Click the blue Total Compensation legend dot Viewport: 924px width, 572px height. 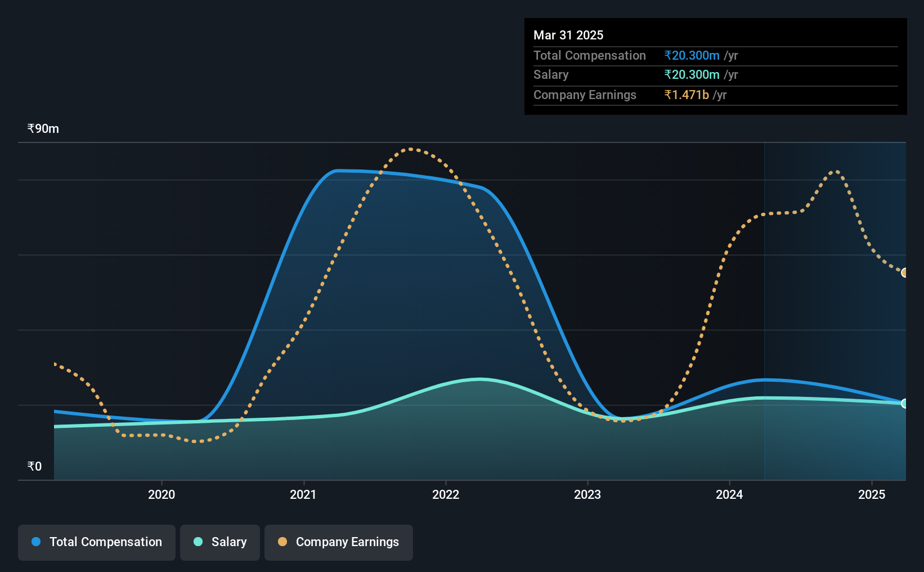coord(36,542)
